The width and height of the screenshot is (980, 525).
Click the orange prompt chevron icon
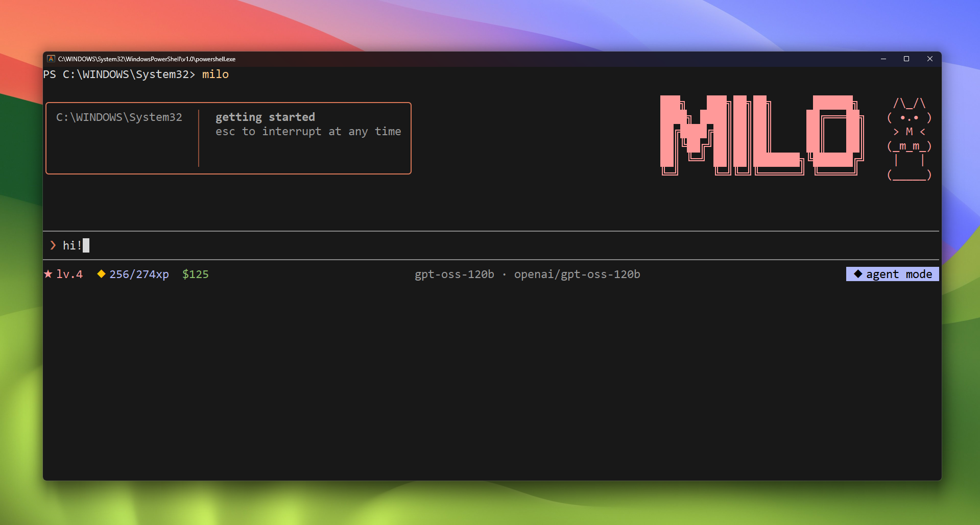click(x=53, y=245)
